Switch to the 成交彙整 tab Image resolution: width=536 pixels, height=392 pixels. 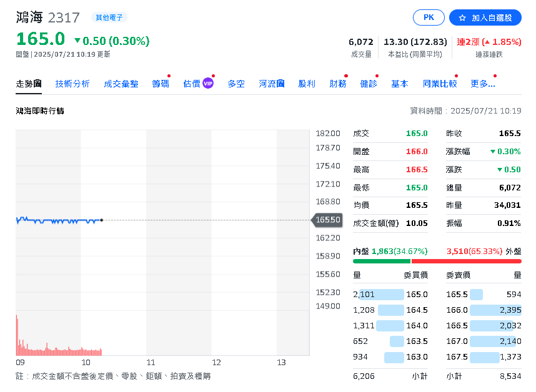(x=121, y=84)
